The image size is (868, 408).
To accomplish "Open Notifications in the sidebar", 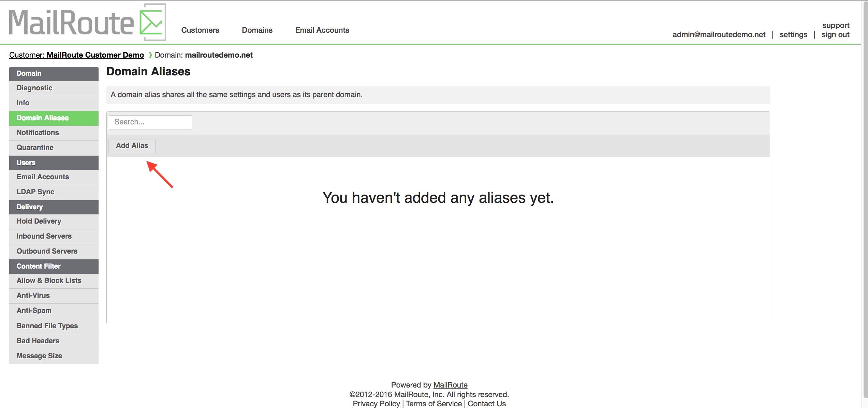I will tap(54, 133).
